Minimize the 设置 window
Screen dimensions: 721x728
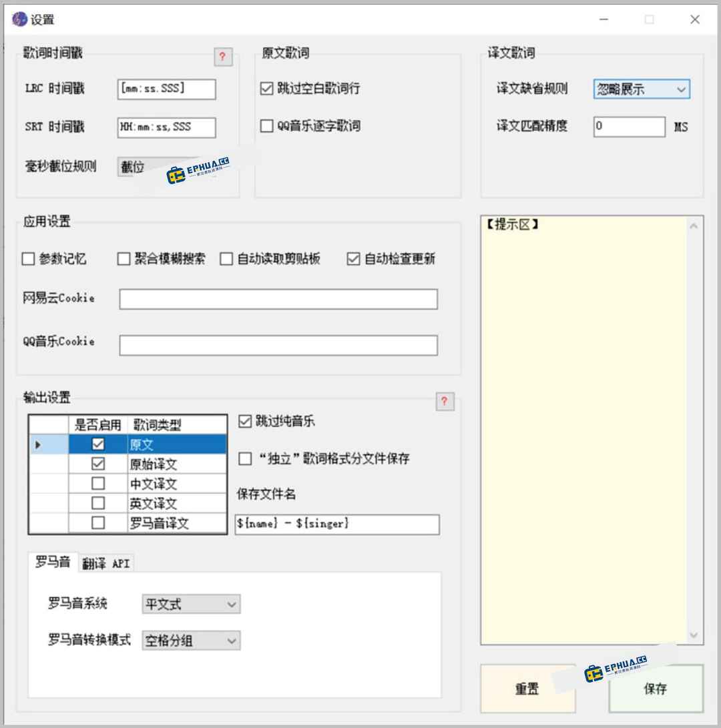tap(604, 19)
